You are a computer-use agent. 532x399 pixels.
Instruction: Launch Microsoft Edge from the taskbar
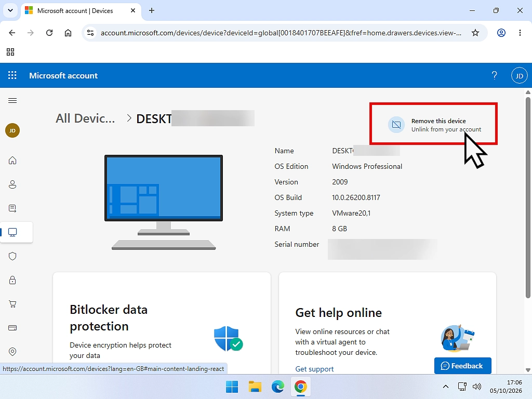click(278, 387)
